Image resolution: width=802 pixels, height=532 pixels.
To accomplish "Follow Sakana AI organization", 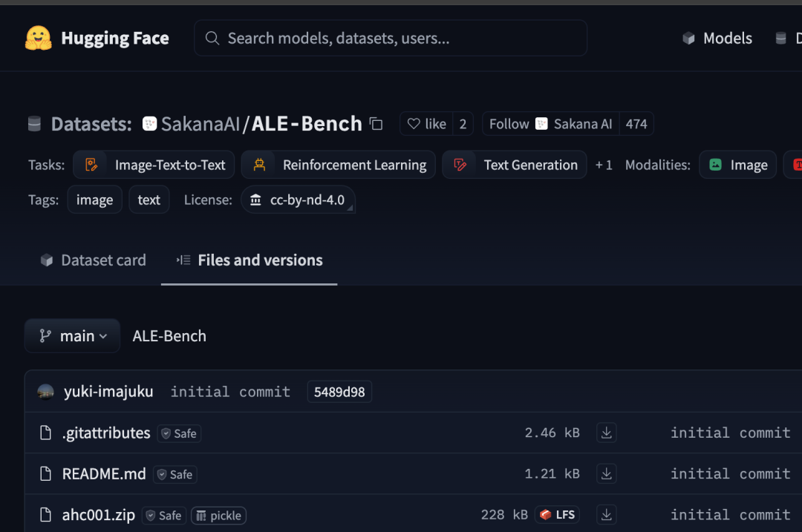I will coord(551,124).
